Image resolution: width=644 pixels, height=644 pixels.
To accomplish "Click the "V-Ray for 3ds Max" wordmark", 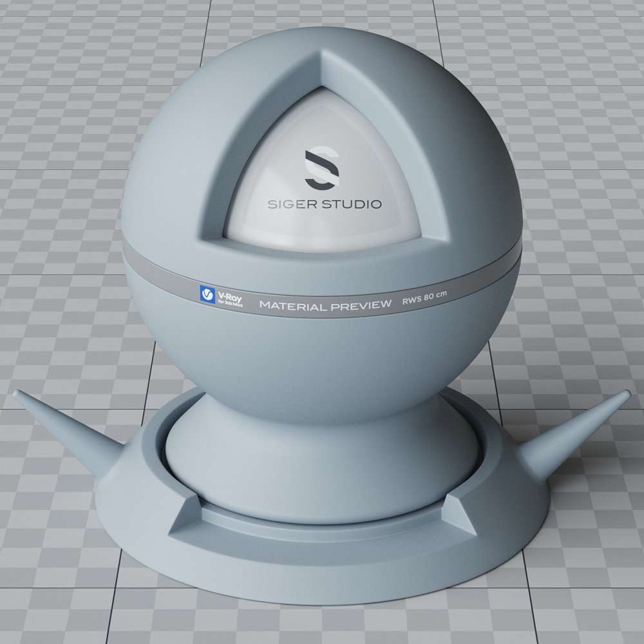I will click(x=230, y=299).
